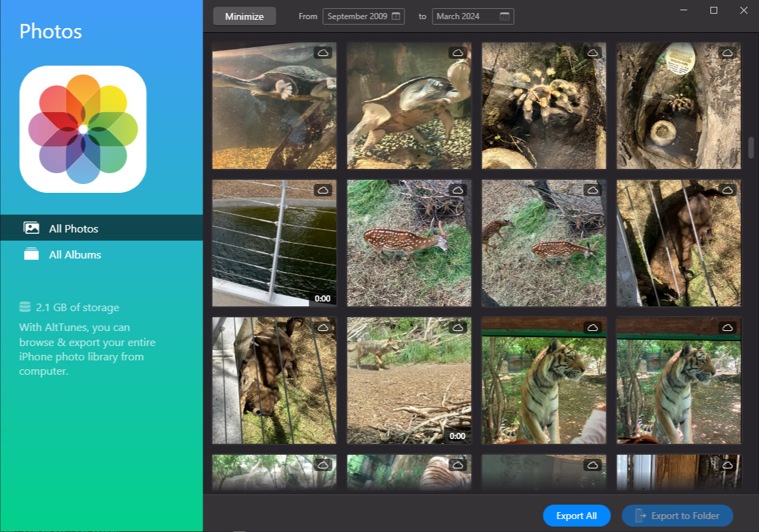
Task: Click Export to Folder button
Action: point(677,516)
